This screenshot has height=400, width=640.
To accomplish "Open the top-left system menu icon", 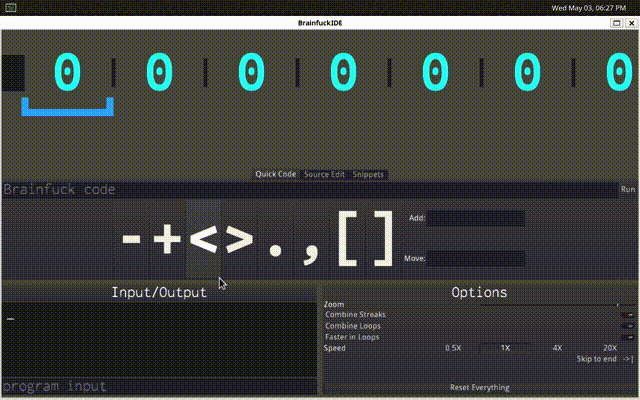I will click(11, 7).
